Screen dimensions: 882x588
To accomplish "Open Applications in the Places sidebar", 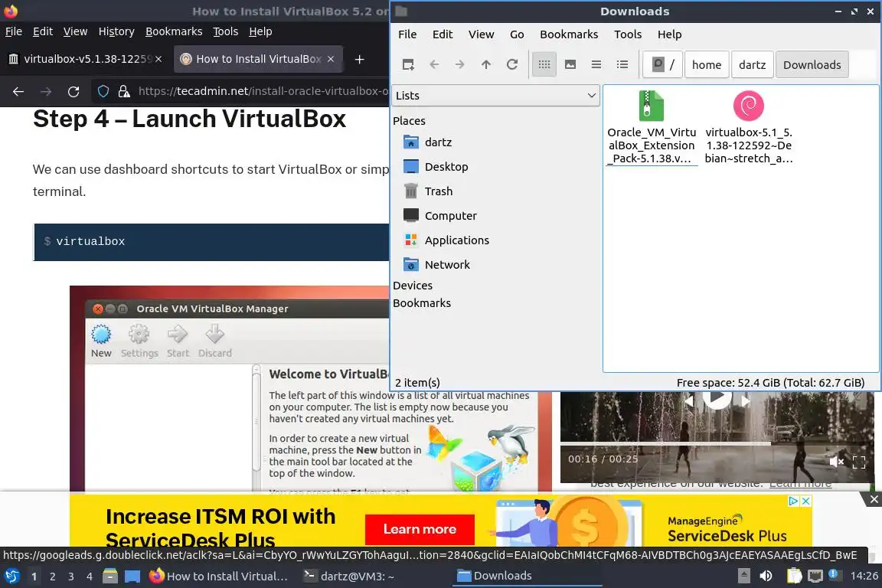I will [x=446, y=240].
